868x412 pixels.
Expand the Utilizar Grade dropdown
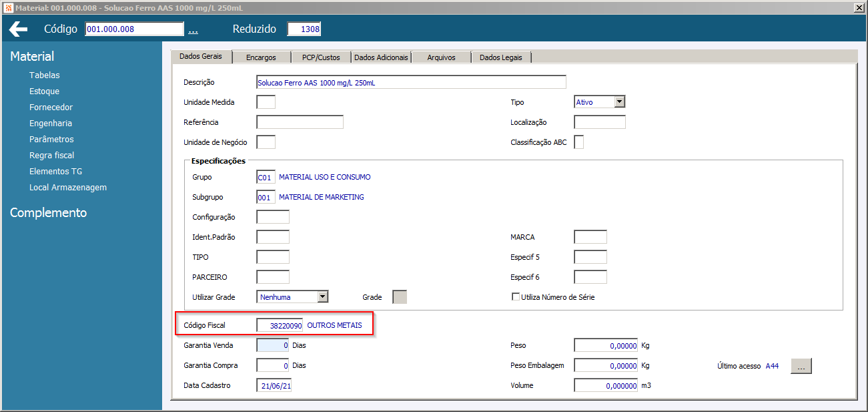323,297
